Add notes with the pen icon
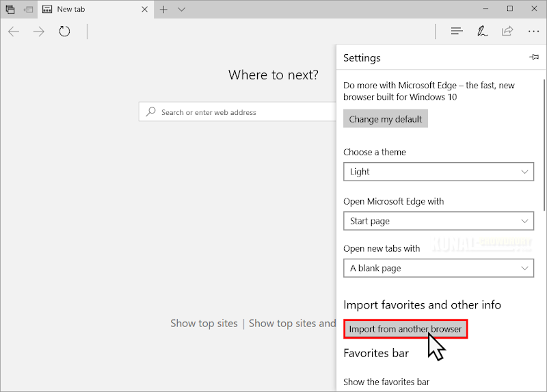 482,31
